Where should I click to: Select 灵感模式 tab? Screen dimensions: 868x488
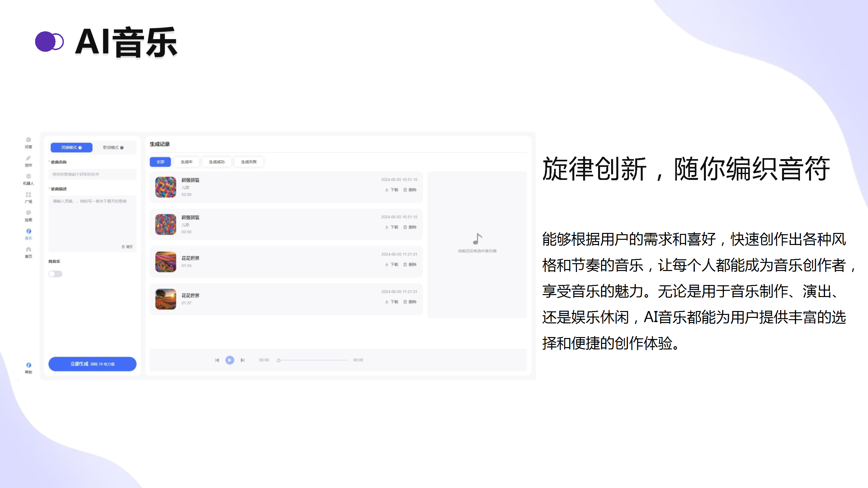point(71,147)
